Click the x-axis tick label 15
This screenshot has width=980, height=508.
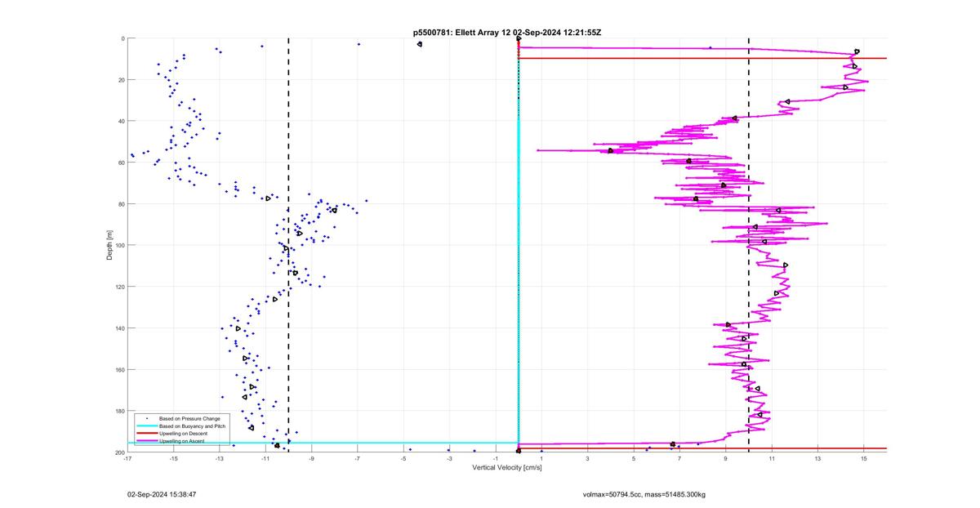click(864, 458)
